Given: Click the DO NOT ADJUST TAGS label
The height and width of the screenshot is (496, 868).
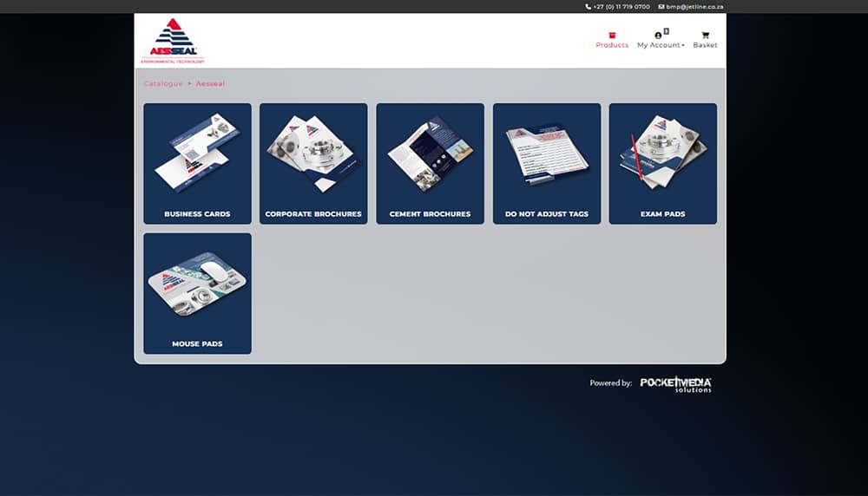Looking at the screenshot, I should pos(546,214).
